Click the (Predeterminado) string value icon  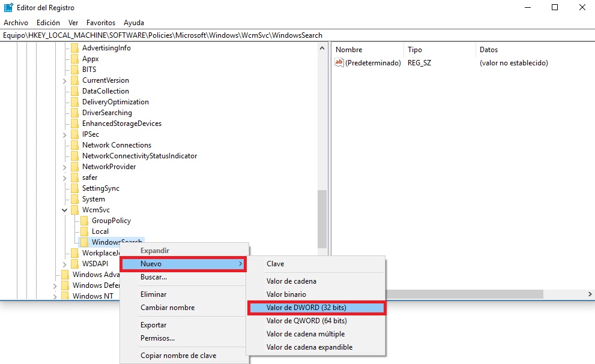(339, 62)
